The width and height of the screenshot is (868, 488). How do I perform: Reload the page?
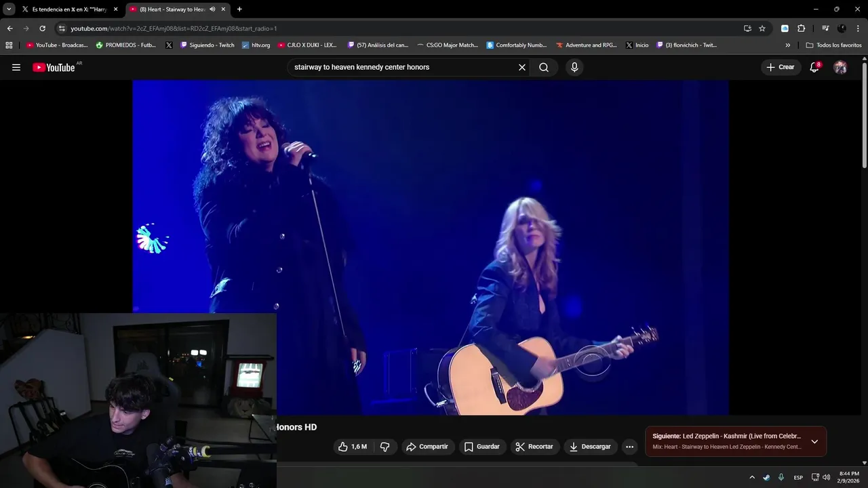pos(42,28)
